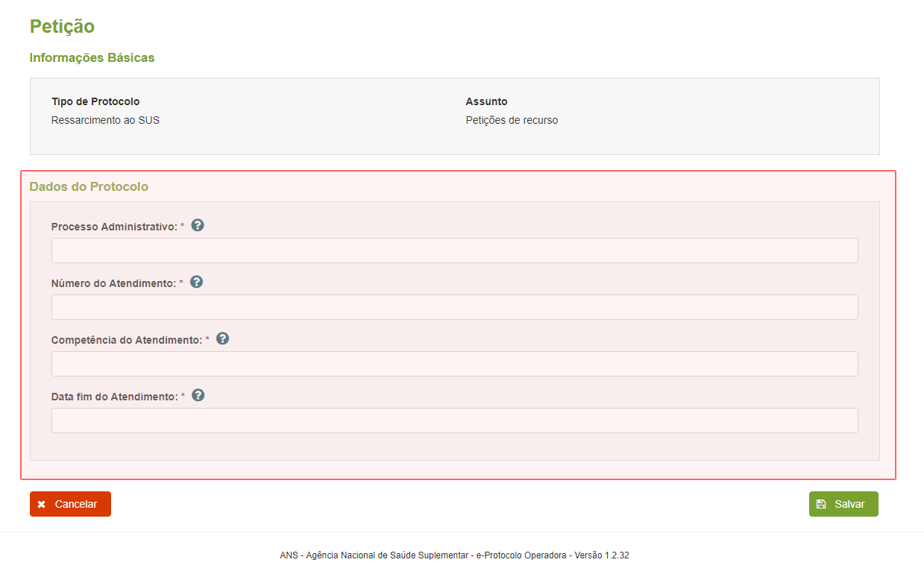Click the 'Processo Administrativo:' label
This screenshot has width=924, height=586.
click(x=114, y=227)
